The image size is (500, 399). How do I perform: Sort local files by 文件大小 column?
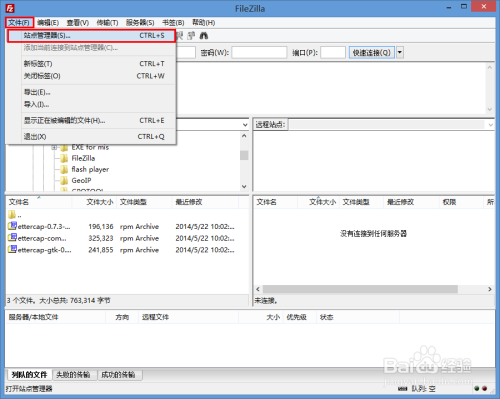[x=95, y=202]
